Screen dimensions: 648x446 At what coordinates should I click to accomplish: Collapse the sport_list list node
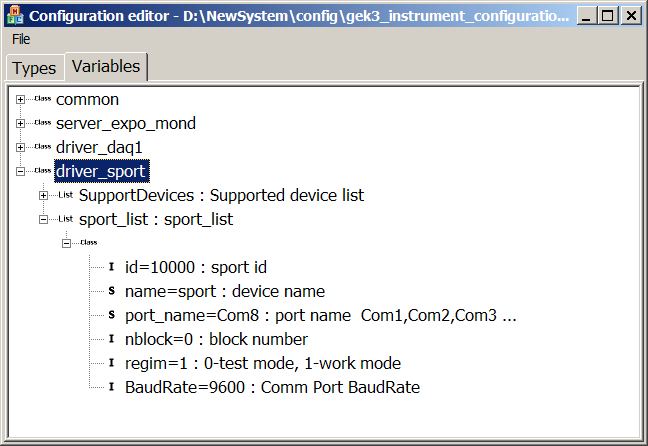(44, 219)
